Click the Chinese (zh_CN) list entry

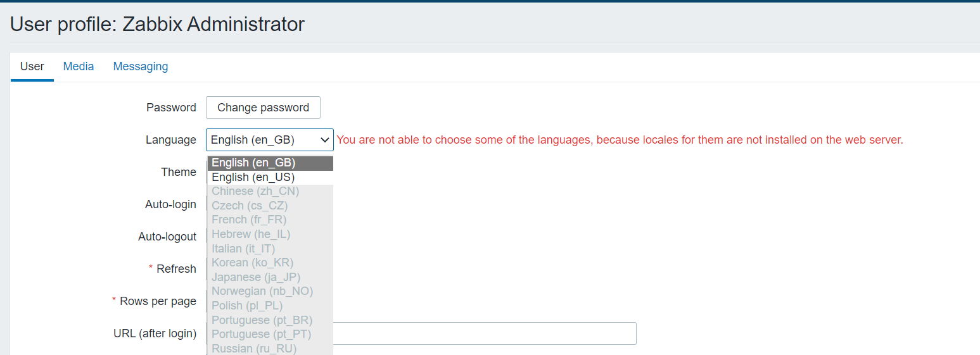click(270, 191)
